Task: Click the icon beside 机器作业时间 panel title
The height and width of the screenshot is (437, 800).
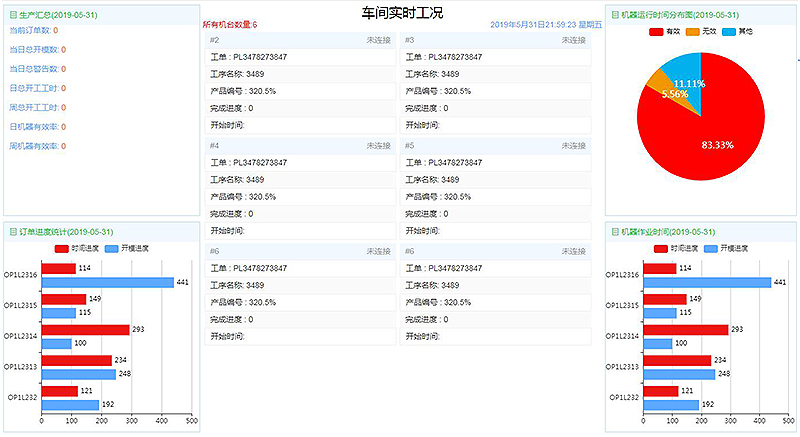Action: (x=614, y=231)
